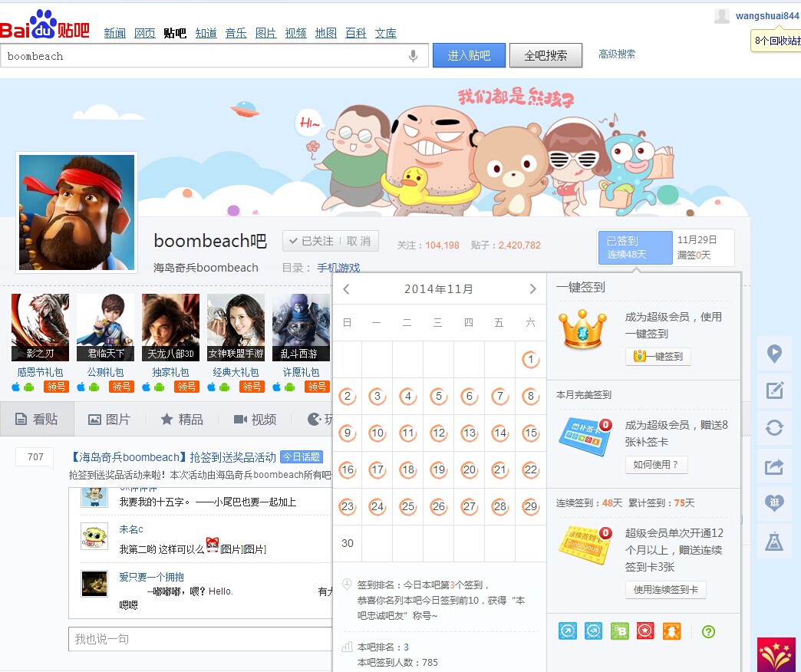
Task: Click the 我也说一句 reply input
Action: click(200, 639)
